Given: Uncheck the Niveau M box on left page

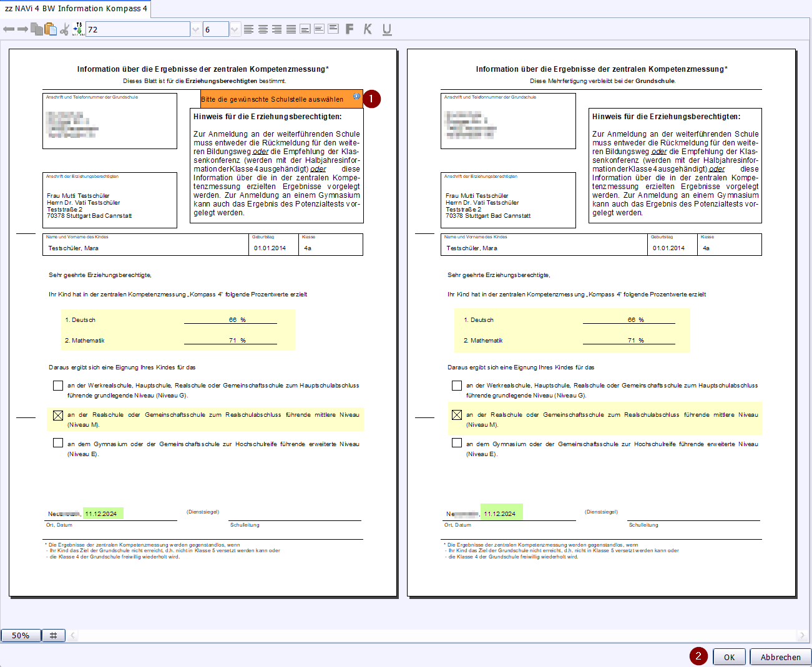Looking at the screenshot, I should pyautogui.click(x=58, y=415).
